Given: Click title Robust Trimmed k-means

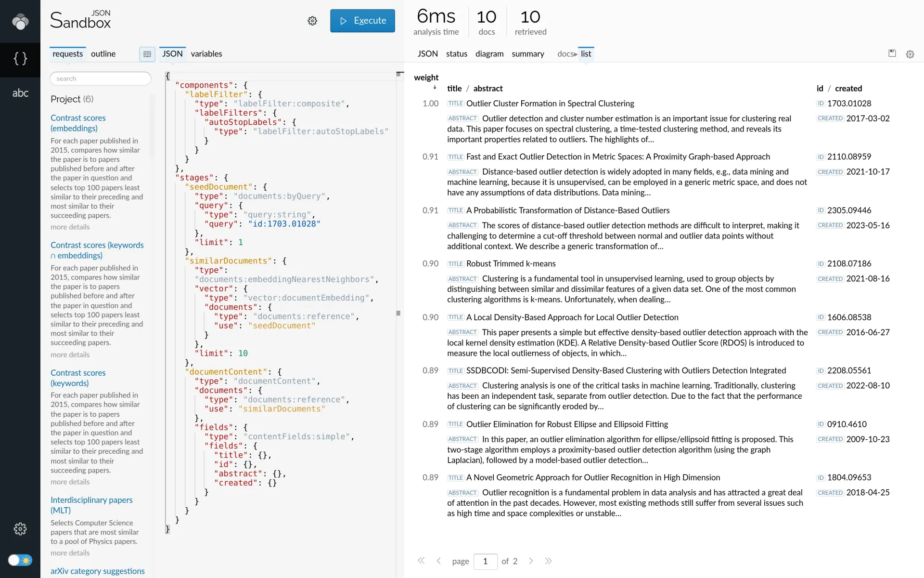Looking at the screenshot, I should pos(511,263).
